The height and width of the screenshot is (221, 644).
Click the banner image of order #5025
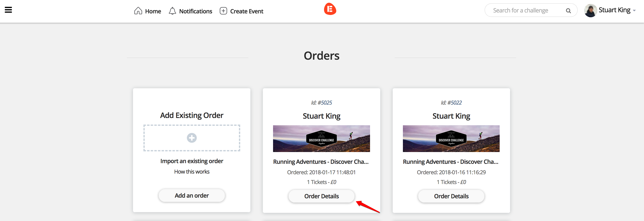(x=321, y=139)
